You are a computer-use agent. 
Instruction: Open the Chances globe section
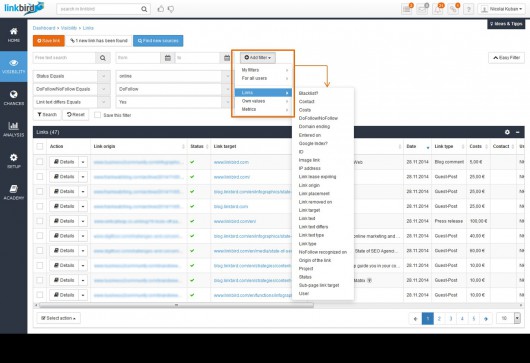tap(14, 98)
